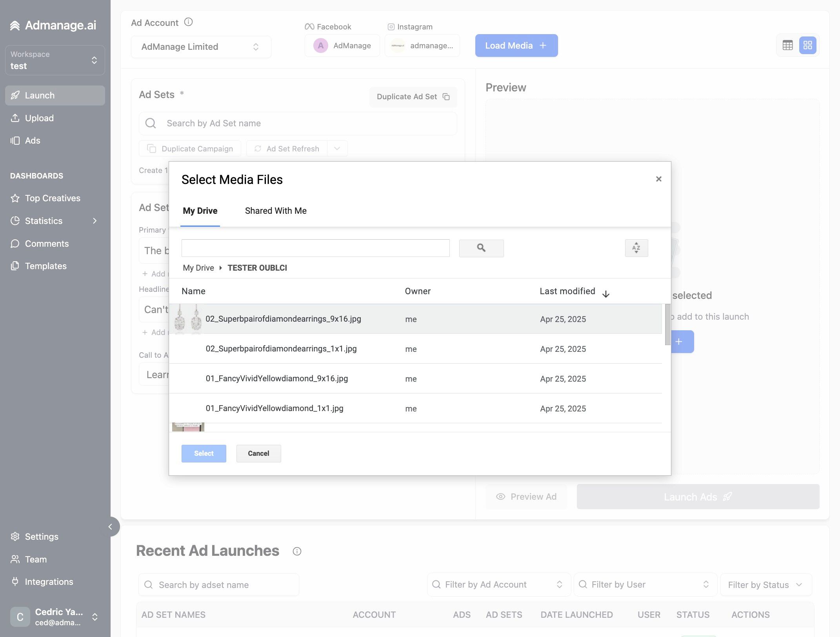The height and width of the screenshot is (637, 840).
Task: Open the Filter by Status dropdown
Action: coord(765,584)
